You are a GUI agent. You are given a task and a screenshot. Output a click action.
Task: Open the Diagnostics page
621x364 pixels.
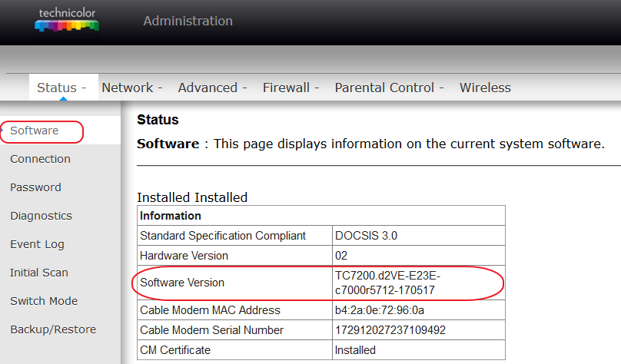pyautogui.click(x=42, y=216)
